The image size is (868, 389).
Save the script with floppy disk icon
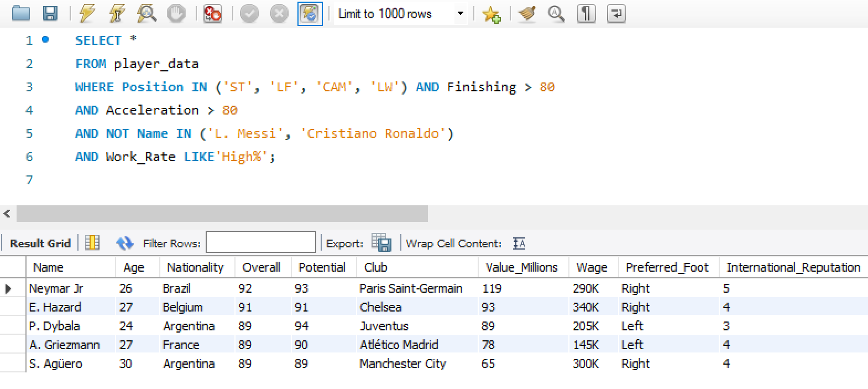pos(50,13)
